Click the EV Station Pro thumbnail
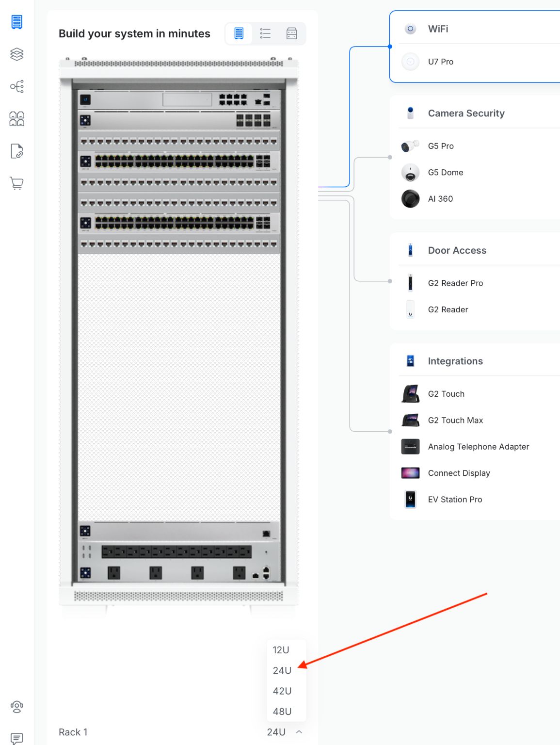Image resolution: width=560 pixels, height=745 pixels. tap(410, 500)
